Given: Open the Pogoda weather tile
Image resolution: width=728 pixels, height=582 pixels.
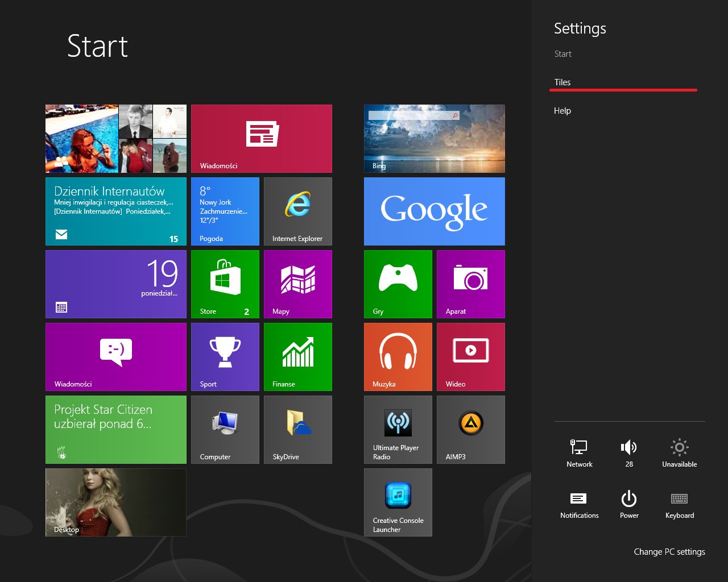Looking at the screenshot, I should 225,211.
